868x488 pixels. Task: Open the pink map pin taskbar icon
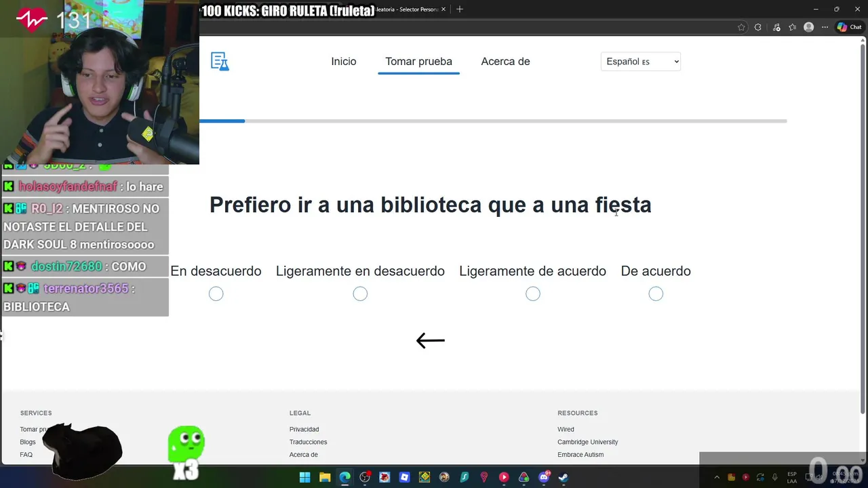tap(484, 477)
